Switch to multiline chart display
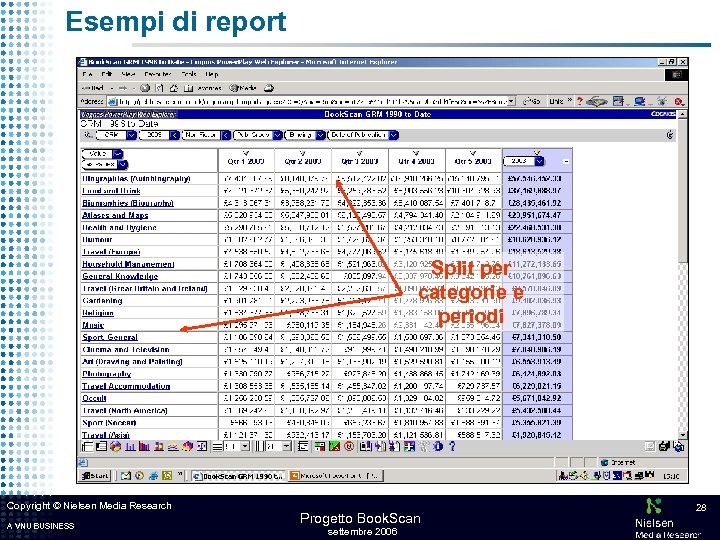Screen dimensions: 720x540 (173, 446)
